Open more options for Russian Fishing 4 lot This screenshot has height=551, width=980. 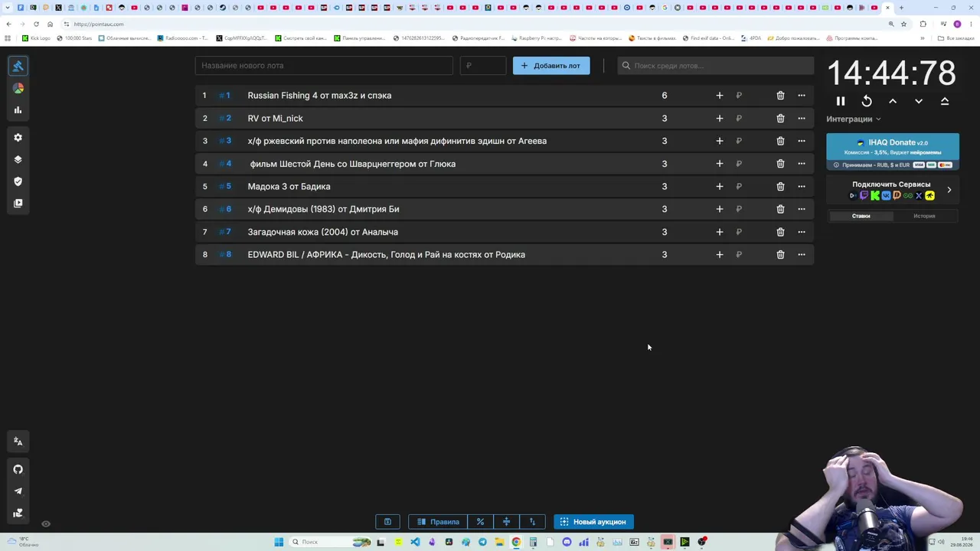[802, 96]
